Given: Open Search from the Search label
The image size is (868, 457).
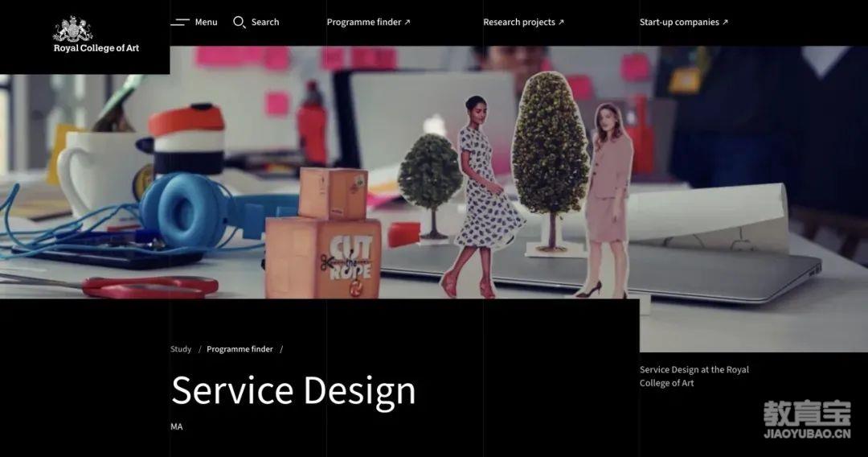Looking at the screenshot, I should [265, 23].
